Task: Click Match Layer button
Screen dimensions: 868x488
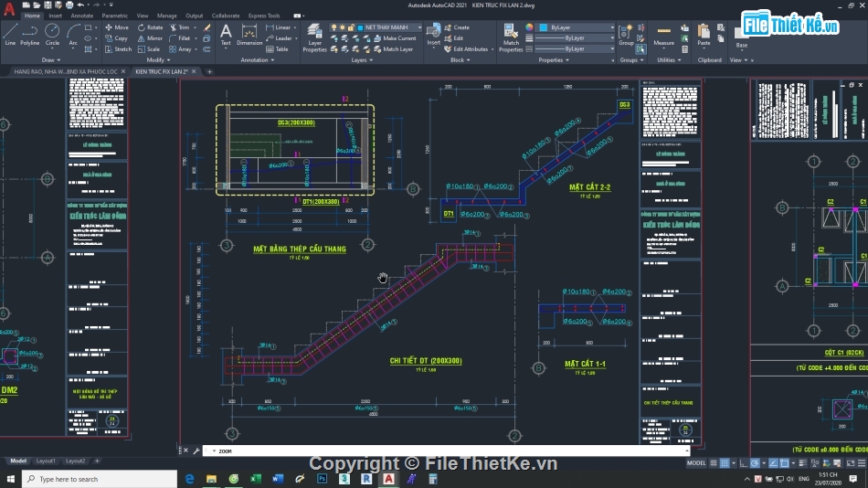Action: click(x=394, y=49)
